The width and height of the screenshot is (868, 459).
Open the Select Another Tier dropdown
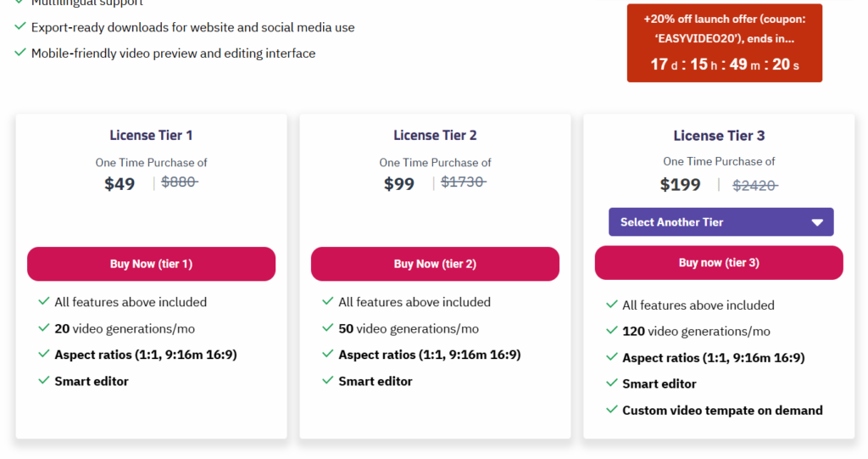click(721, 222)
